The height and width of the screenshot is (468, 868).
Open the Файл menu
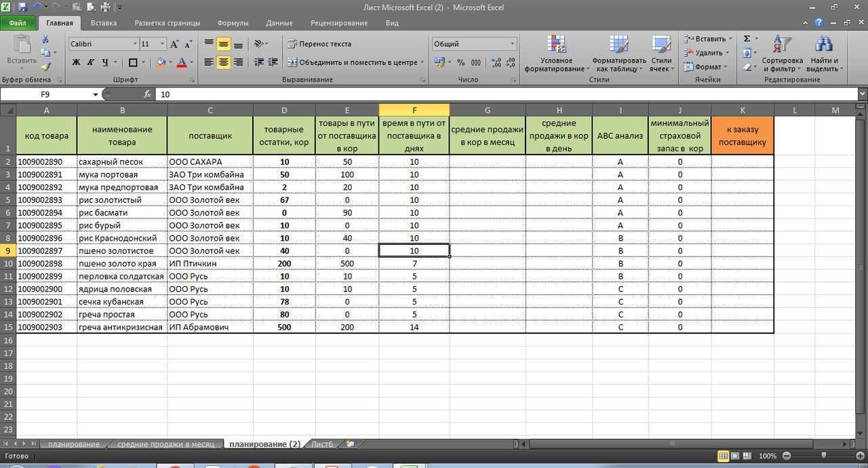17,22
